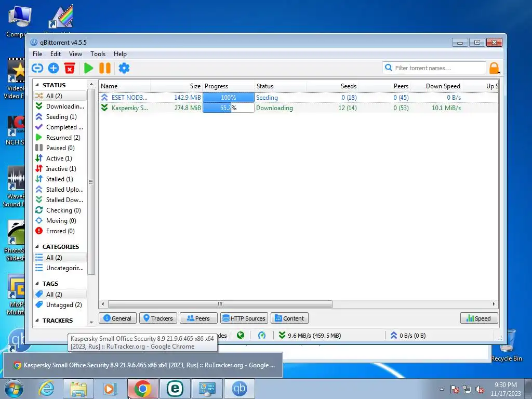
Task: Collapse the TRACKERS section
Action: (x=37, y=320)
